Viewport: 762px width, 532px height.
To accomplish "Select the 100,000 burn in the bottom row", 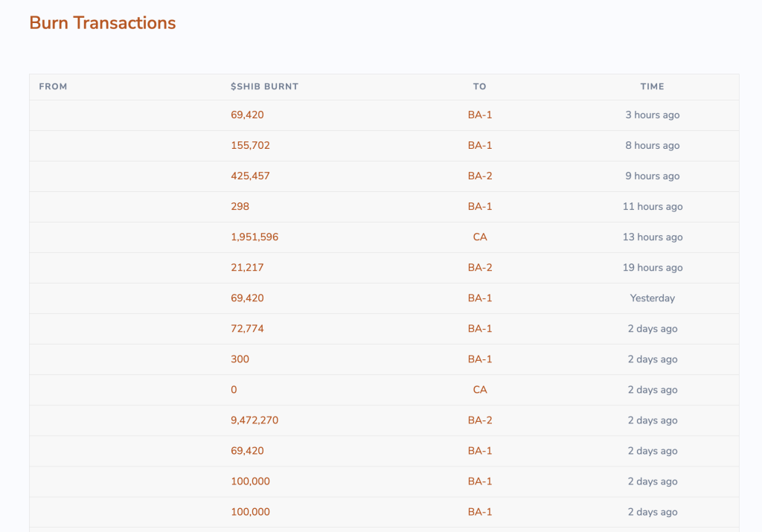I will [249, 512].
